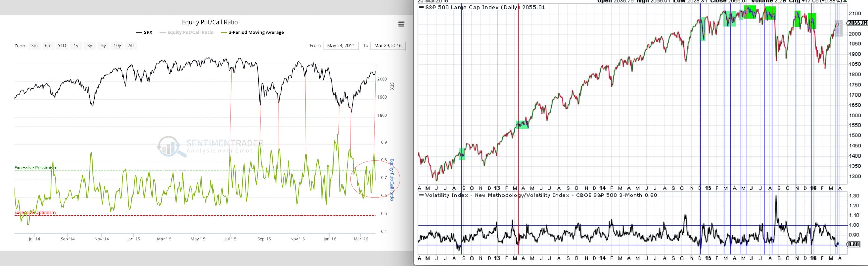
Task: Click the May '15 x-axis label
Action: point(198,239)
